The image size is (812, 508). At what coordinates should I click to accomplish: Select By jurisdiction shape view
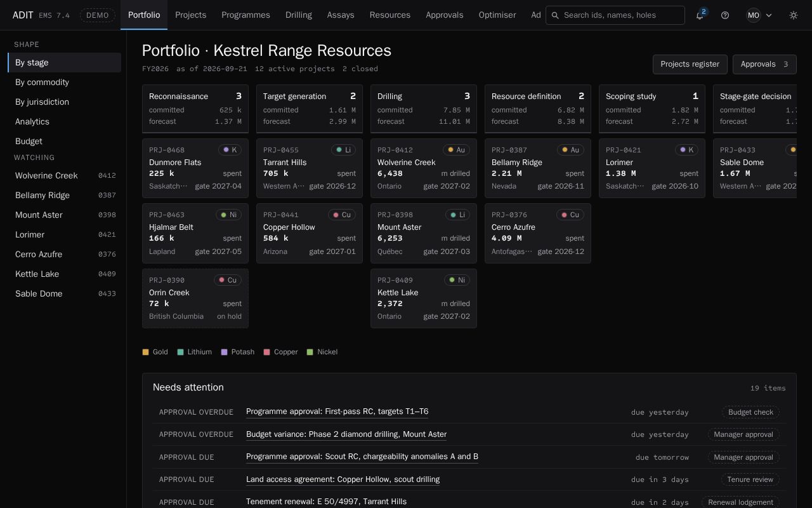[x=64, y=102]
